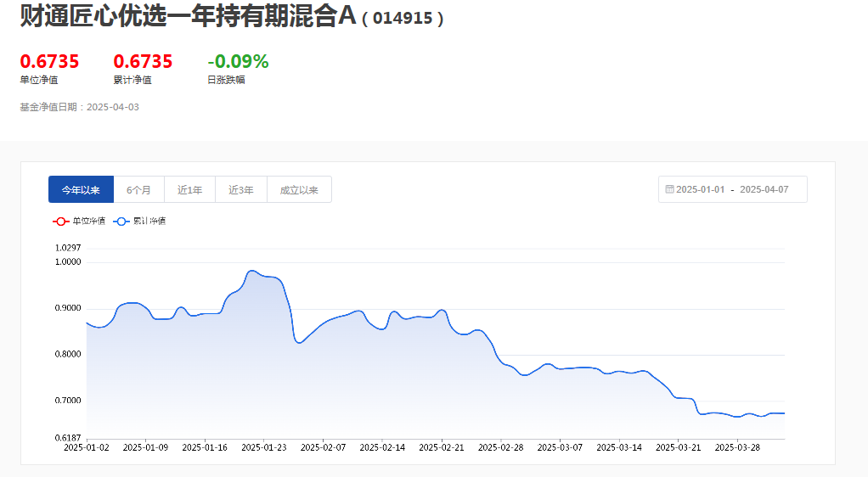Click the 0.6187 y-axis minimum label

[68, 438]
